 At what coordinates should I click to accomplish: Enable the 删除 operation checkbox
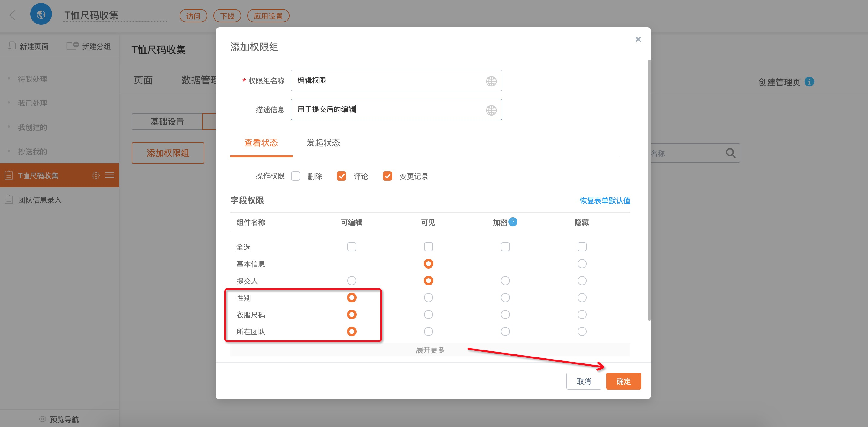[x=296, y=176]
